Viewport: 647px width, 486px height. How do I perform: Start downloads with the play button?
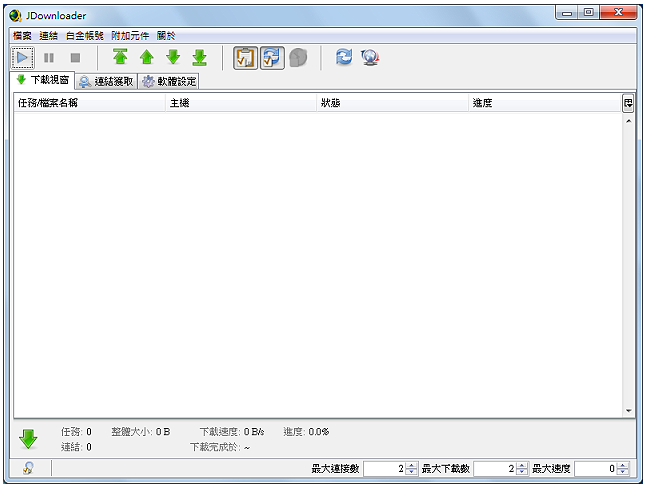[22, 58]
